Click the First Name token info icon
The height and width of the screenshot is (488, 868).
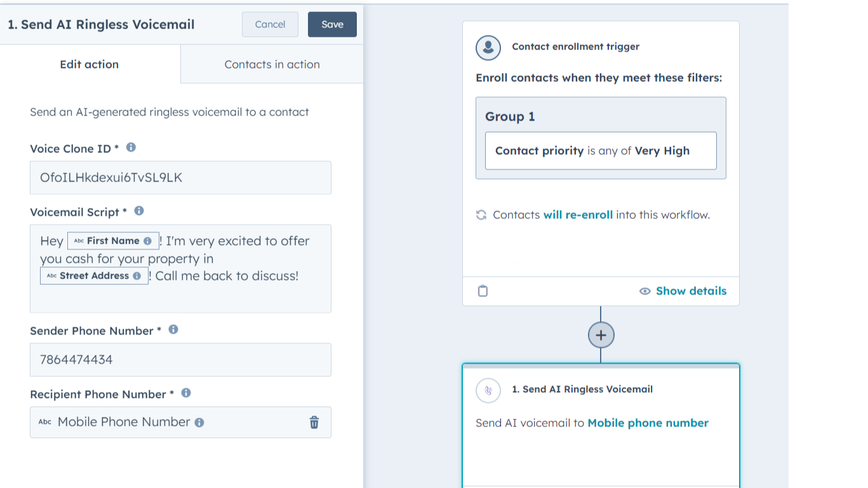click(x=147, y=241)
